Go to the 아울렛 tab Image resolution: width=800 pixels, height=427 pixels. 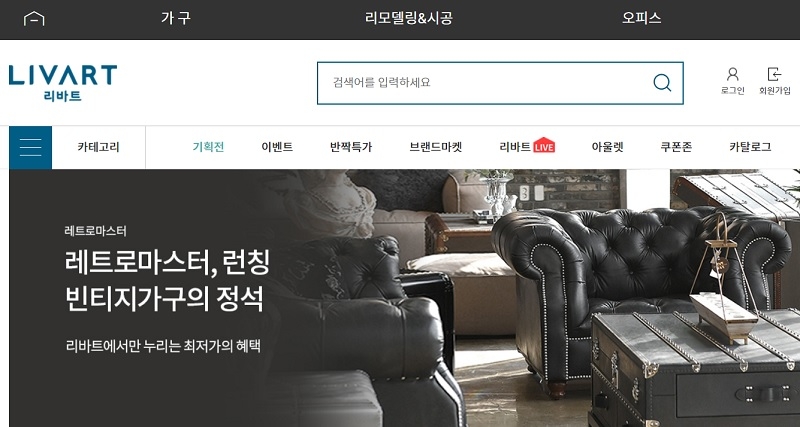(608, 147)
